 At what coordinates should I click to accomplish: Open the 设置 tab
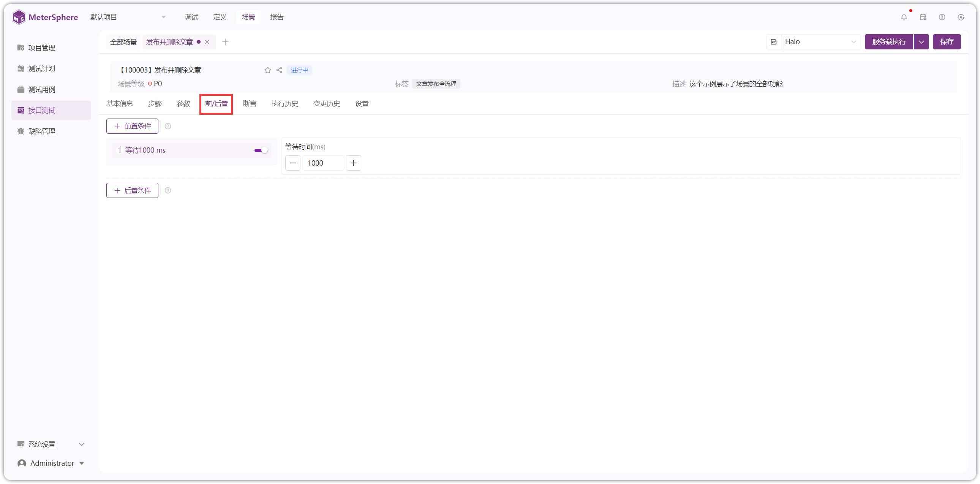coord(362,104)
